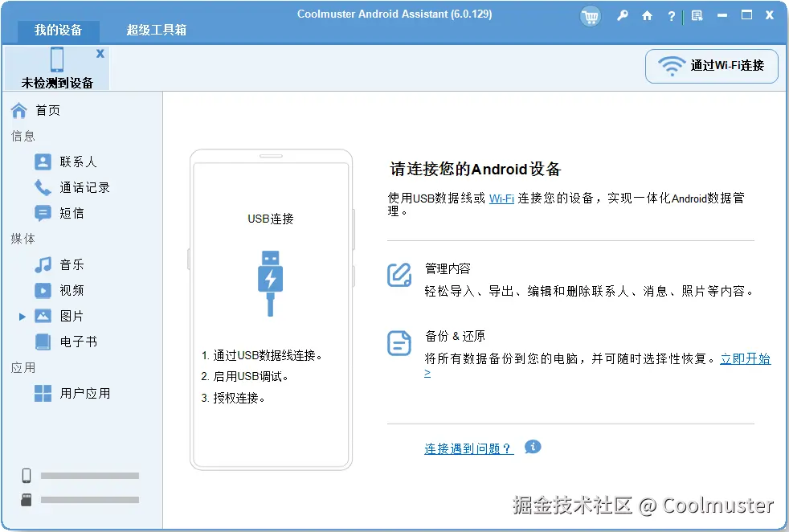The image size is (789, 532).
Task: Click the 媒体 section header
Action: click(x=23, y=239)
